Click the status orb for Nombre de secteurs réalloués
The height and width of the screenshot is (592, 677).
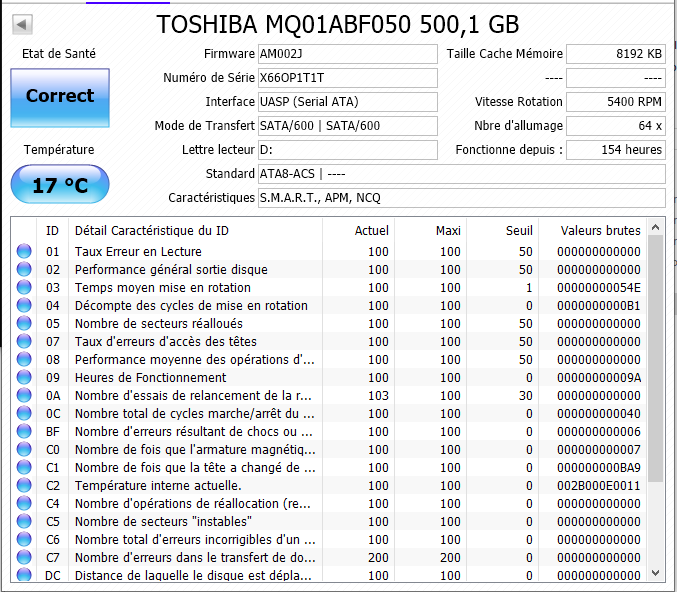24,324
